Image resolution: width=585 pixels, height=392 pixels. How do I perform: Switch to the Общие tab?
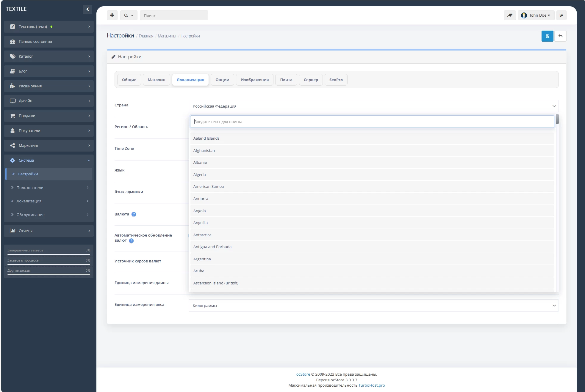129,80
